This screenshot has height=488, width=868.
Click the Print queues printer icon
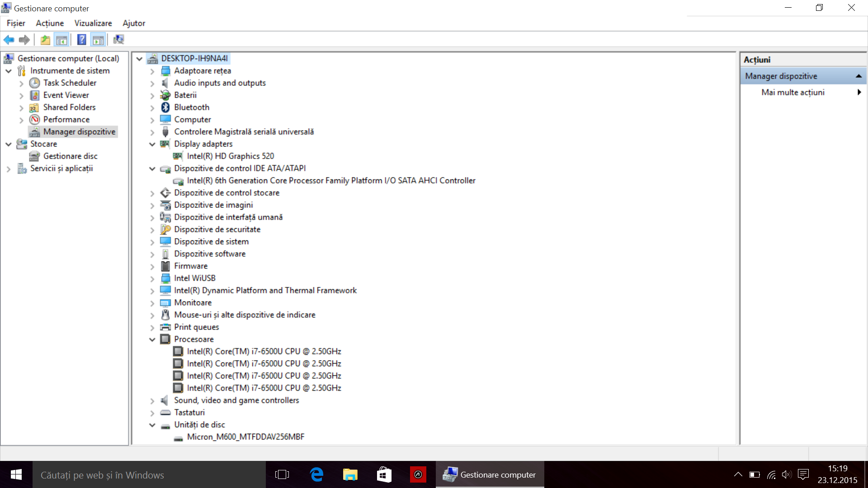pyautogui.click(x=165, y=327)
